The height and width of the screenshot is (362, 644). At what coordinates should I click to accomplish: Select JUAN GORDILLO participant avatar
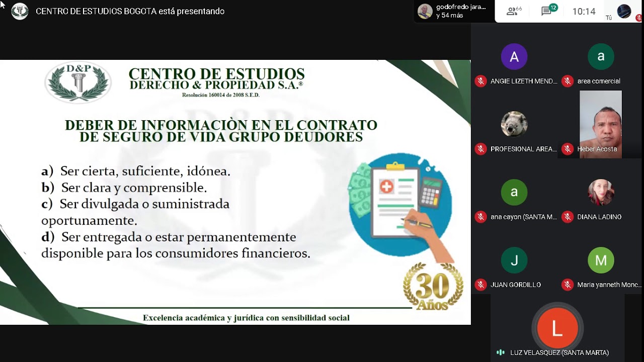click(514, 260)
